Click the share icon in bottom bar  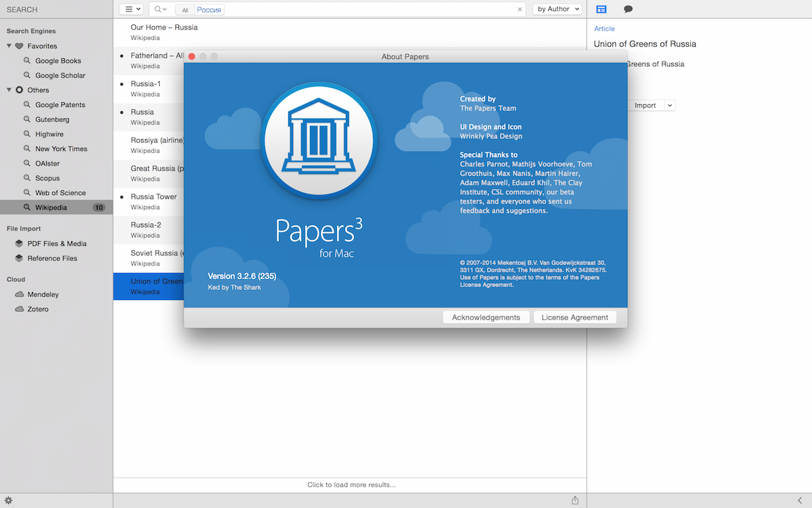click(x=575, y=501)
